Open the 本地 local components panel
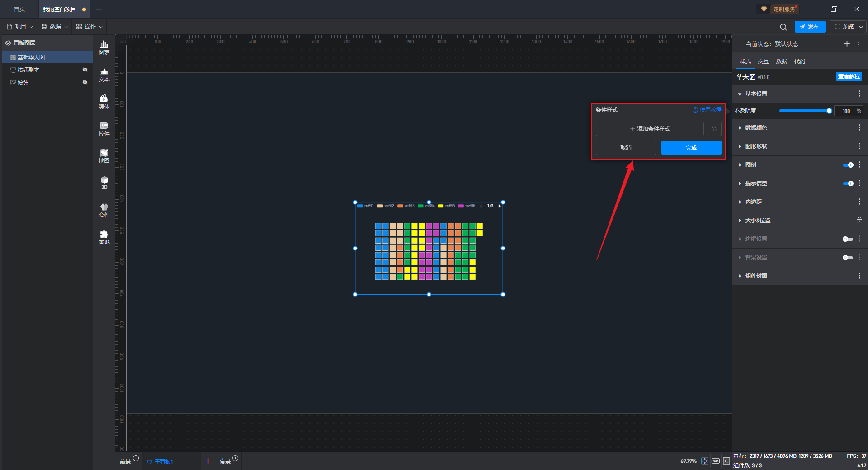 tap(104, 237)
